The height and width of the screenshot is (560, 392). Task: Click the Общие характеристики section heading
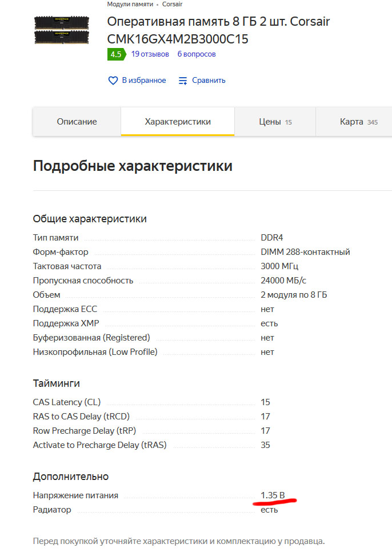(x=90, y=218)
